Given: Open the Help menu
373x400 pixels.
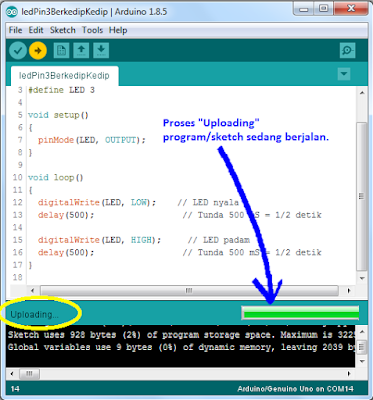Looking at the screenshot, I should pos(118,30).
